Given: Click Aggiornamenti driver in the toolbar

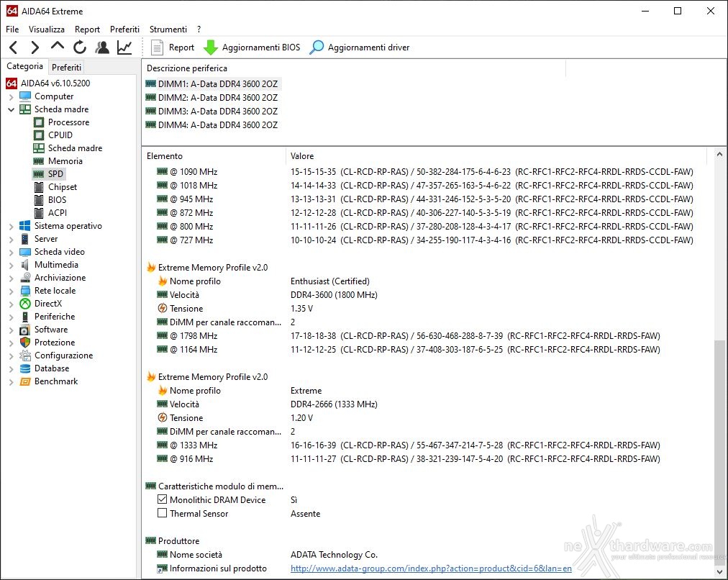Looking at the screenshot, I should (x=360, y=47).
